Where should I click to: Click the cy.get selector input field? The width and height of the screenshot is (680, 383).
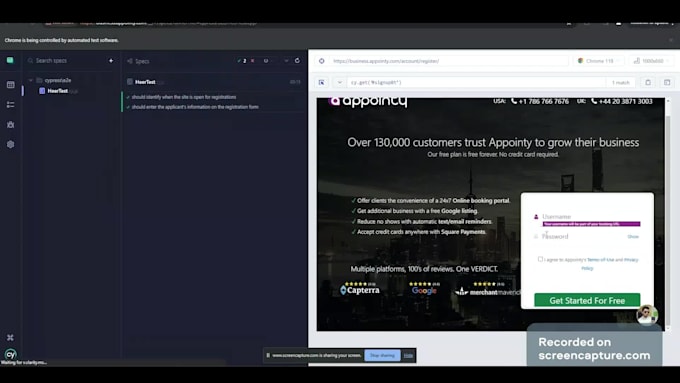click(477, 82)
